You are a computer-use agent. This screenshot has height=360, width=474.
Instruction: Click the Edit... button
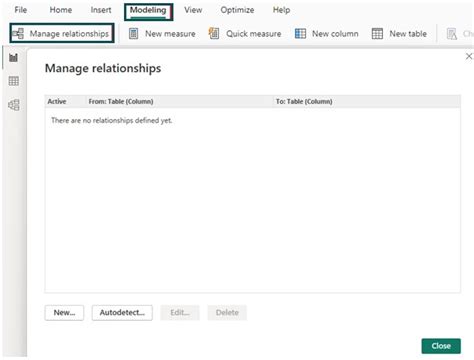point(180,313)
